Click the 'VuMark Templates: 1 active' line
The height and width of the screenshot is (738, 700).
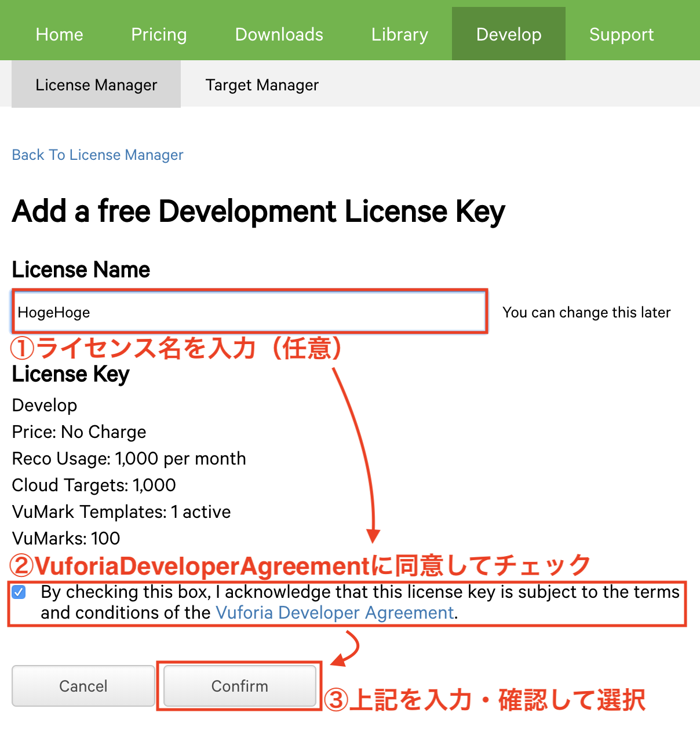[x=121, y=512]
